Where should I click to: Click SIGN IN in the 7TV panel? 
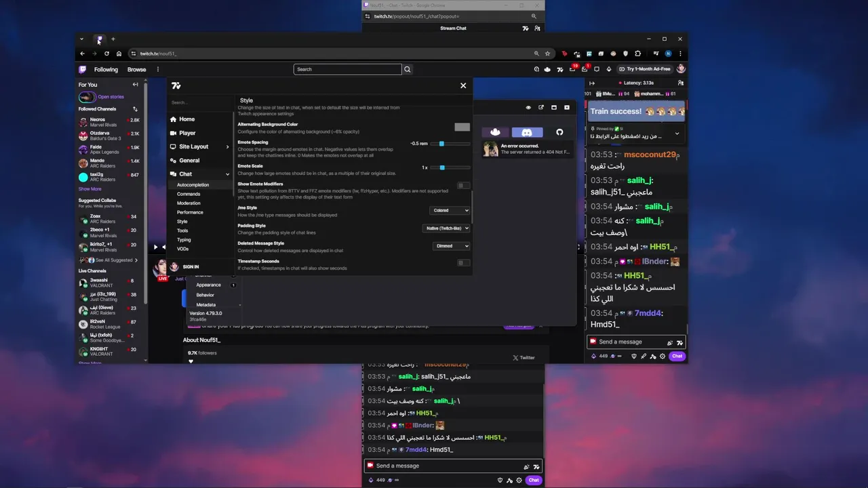(191, 267)
